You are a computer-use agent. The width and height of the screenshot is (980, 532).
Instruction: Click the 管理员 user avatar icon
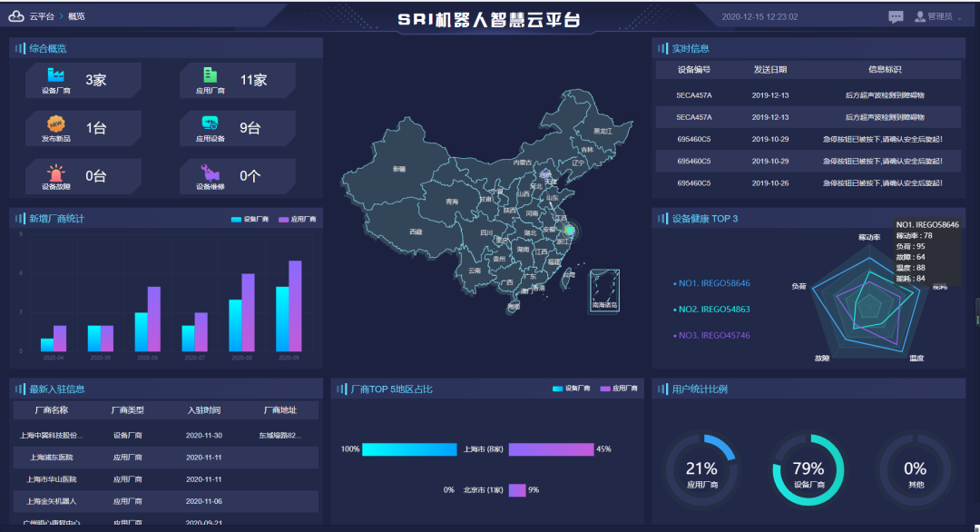click(x=920, y=15)
